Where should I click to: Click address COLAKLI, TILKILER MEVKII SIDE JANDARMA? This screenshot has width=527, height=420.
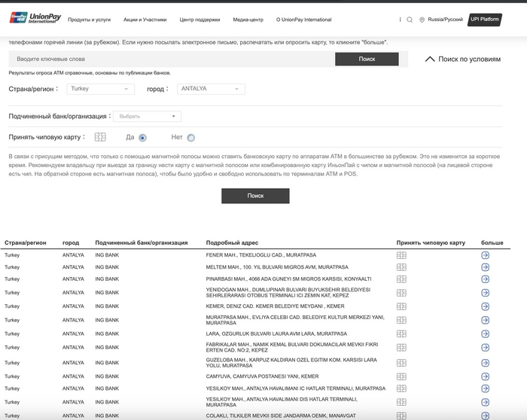pos(281,415)
